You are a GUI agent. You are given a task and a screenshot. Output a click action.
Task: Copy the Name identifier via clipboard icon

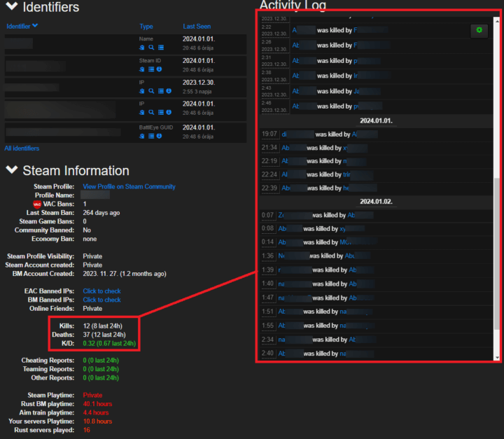[x=141, y=48]
